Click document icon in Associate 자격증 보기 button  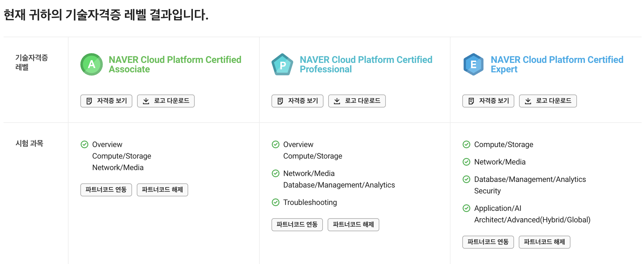[x=89, y=101]
